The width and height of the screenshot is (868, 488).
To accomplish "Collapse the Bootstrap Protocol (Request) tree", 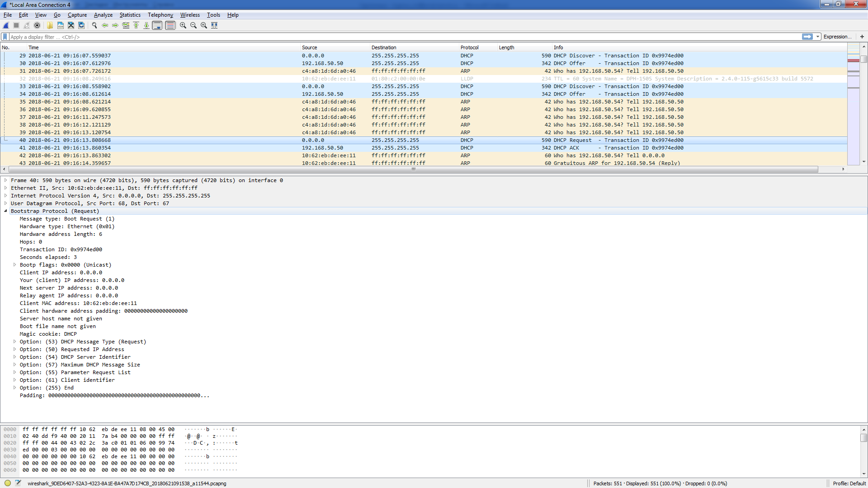I will click(x=5, y=211).
